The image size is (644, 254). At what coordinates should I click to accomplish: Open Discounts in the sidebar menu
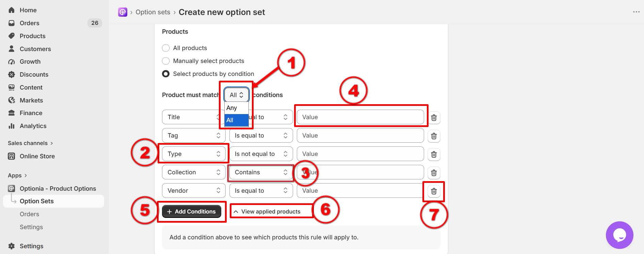click(34, 75)
